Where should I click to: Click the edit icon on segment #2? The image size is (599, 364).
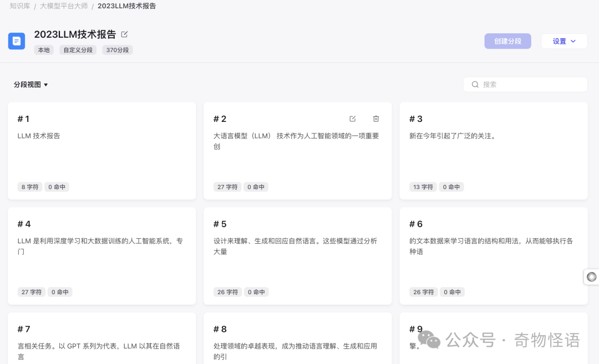point(352,119)
